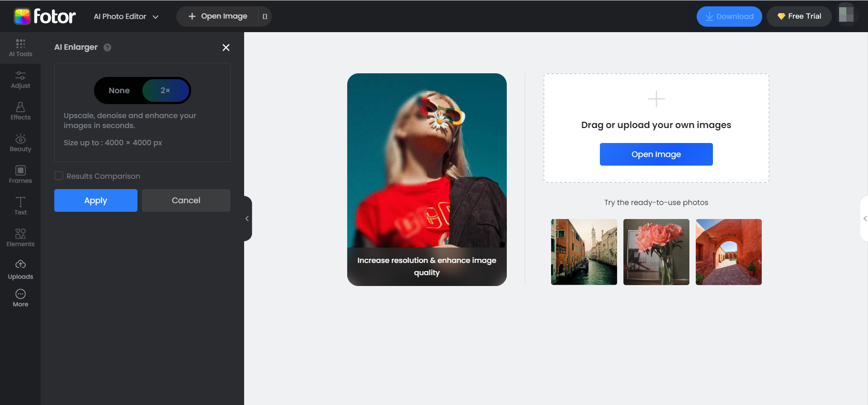Open the dropdown beside Open Image in top bar

265,16
